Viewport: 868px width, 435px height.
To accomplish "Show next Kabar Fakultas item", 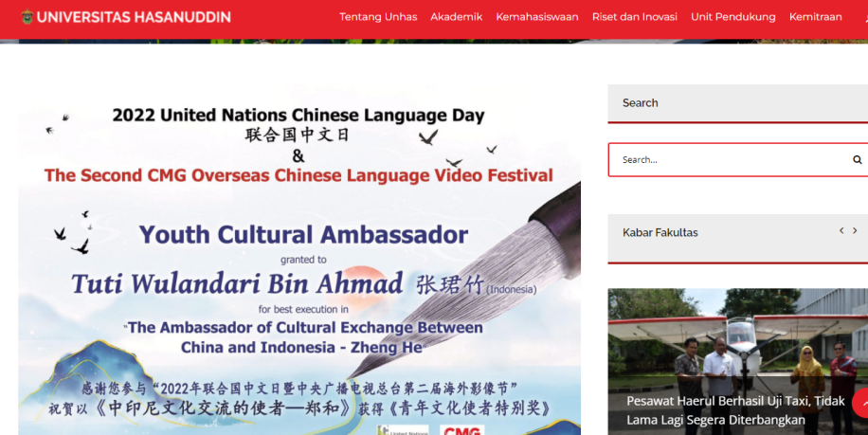I will tap(855, 230).
